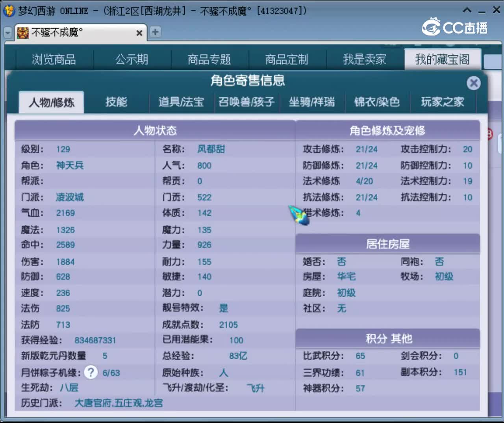Click the 历史门派 value 大唐官府,五庄观,龙宫
This screenshot has height=423, width=504.
pyautogui.click(x=119, y=403)
